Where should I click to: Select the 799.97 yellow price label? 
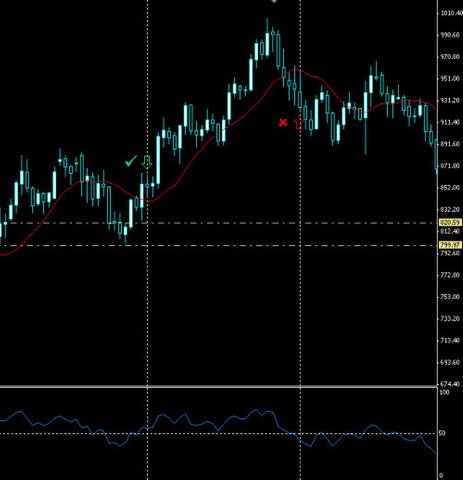click(x=450, y=245)
